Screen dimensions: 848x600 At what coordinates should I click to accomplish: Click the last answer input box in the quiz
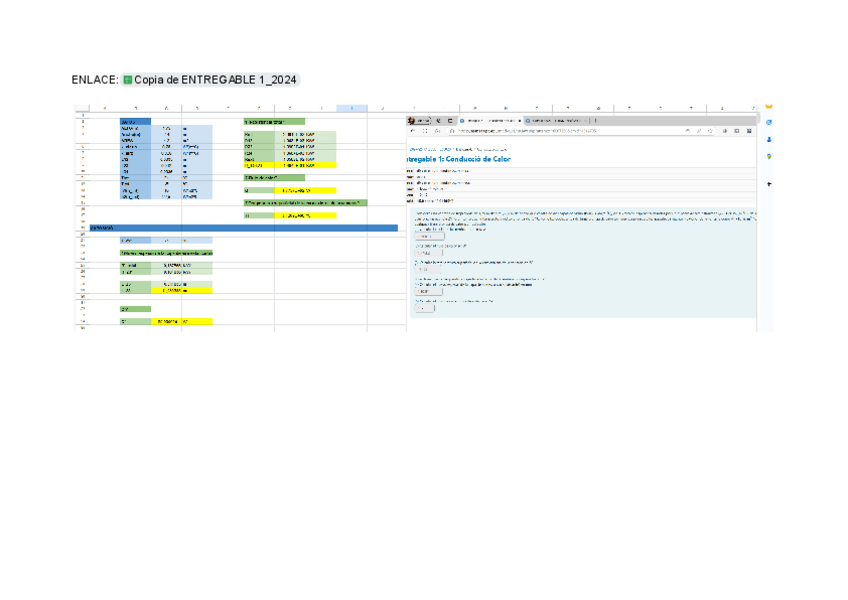tap(424, 308)
